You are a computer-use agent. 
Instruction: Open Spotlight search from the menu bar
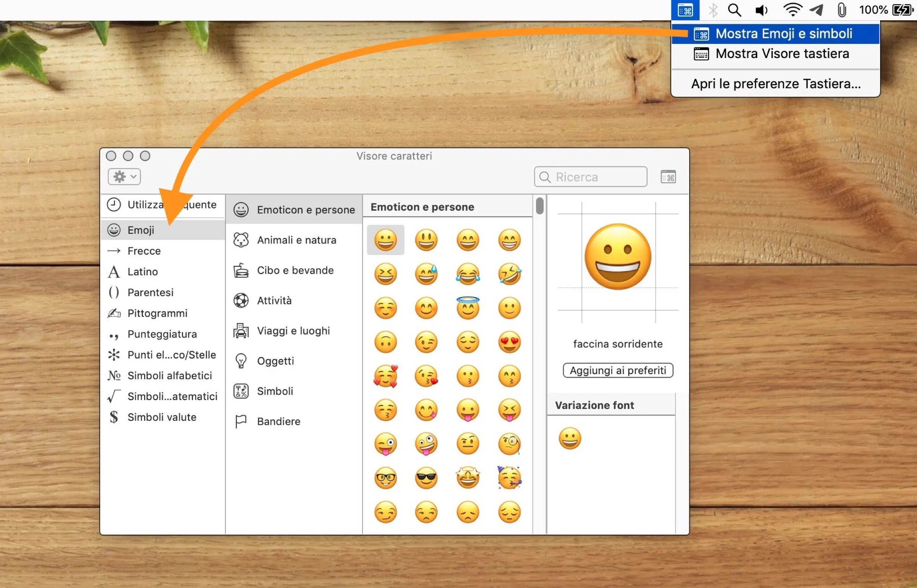pos(734,10)
